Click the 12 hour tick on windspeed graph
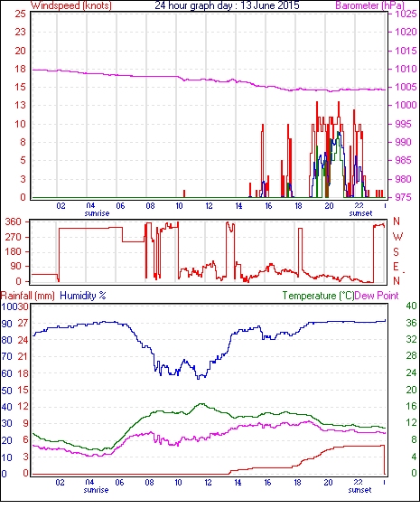The image size is (420, 509). click(x=209, y=206)
